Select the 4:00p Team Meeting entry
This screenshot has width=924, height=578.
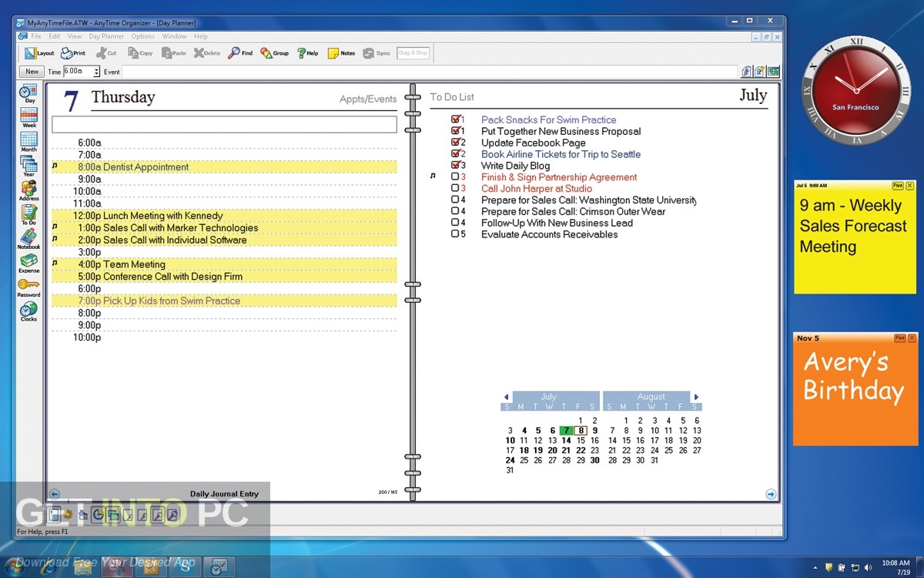(224, 264)
